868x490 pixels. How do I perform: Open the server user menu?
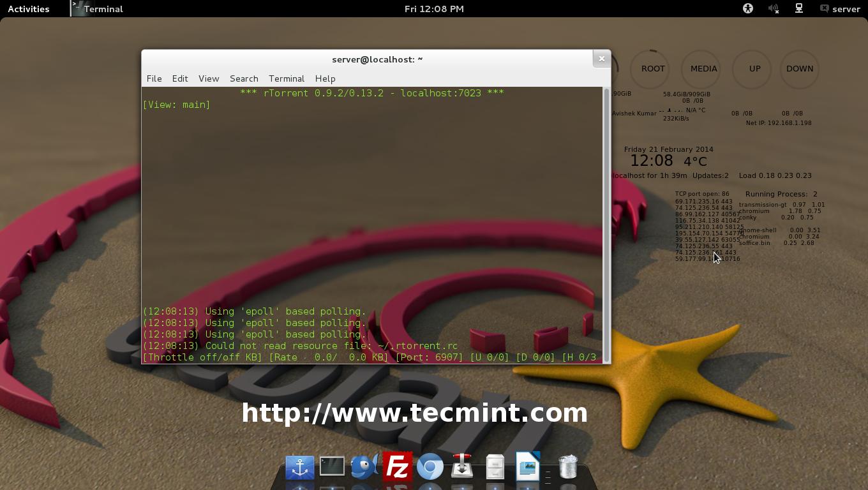click(841, 8)
